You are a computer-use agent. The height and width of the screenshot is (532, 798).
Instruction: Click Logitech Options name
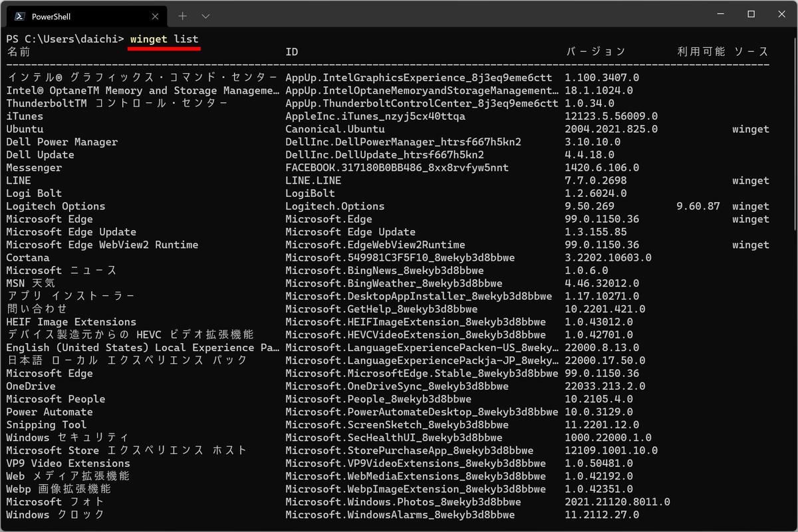(x=56, y=206)
